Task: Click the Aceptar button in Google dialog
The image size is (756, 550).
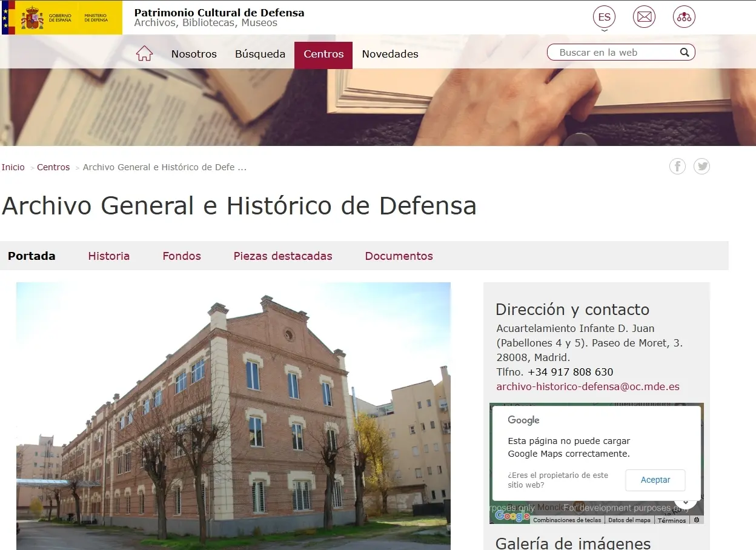Action: coord(655,480)
